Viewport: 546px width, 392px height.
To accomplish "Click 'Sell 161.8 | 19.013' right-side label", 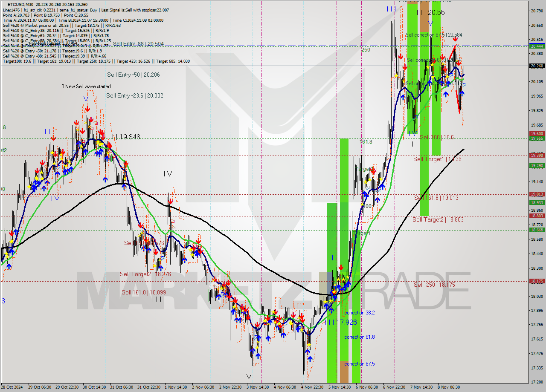I will tap(436, 198).
